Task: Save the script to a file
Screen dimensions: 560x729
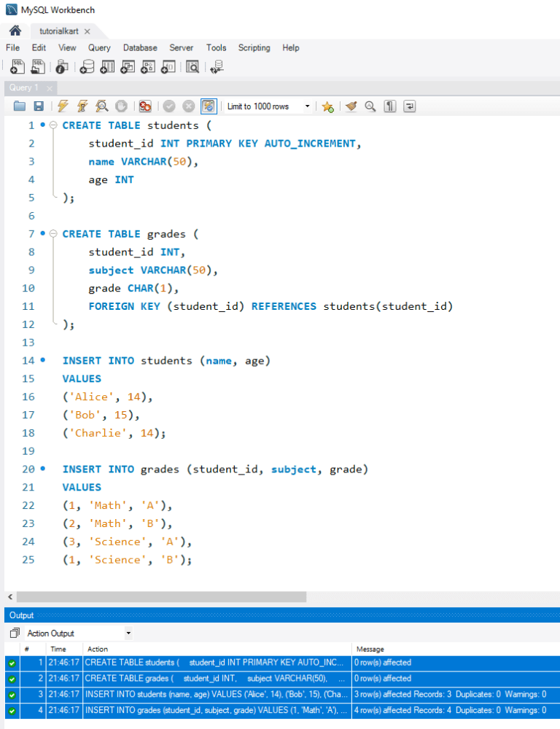Action: point(39,106)
